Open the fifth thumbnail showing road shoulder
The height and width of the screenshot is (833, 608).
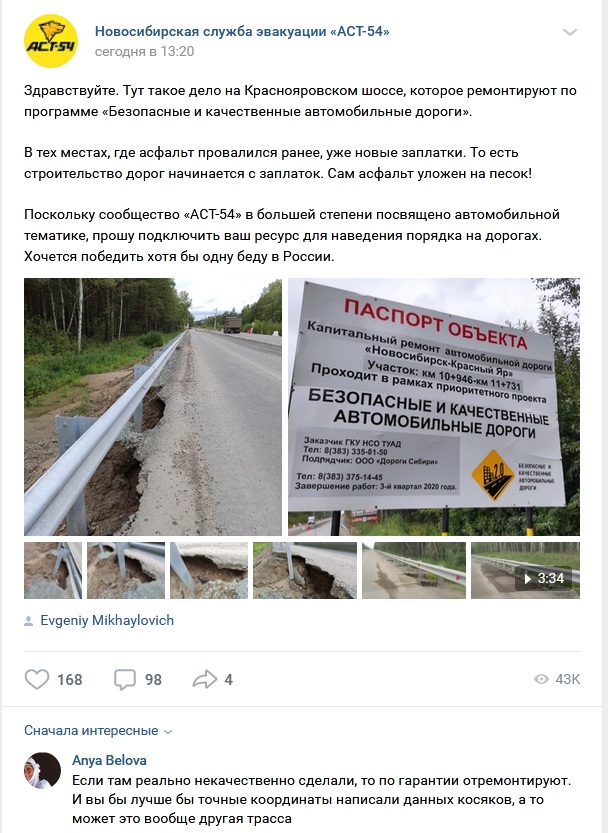pos(413,571)
